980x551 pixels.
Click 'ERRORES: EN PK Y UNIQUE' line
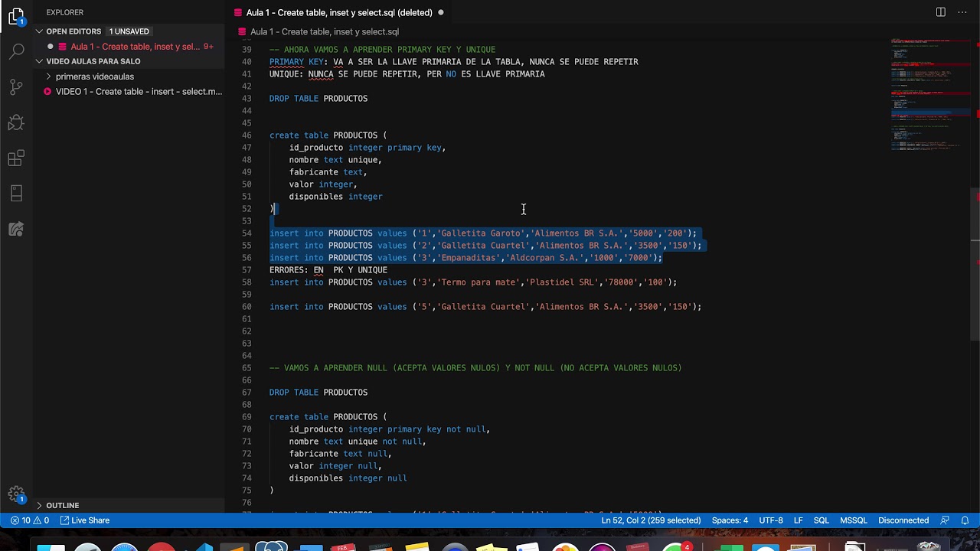click(328, 270)
